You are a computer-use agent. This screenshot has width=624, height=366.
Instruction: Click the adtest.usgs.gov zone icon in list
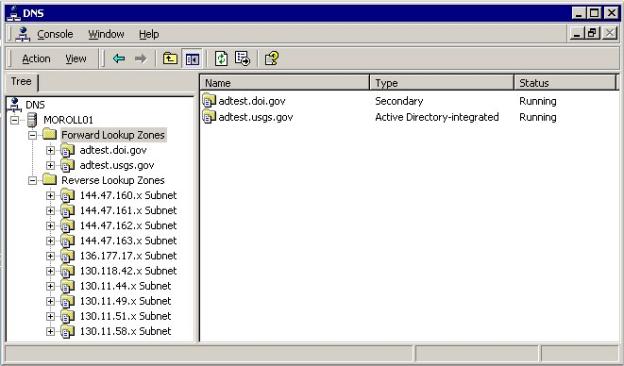209,117
